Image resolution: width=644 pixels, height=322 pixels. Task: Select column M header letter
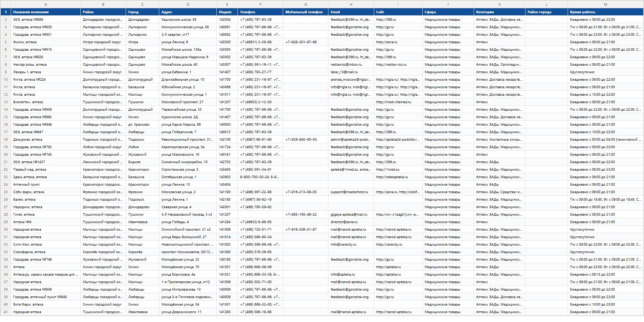(605, 5)
